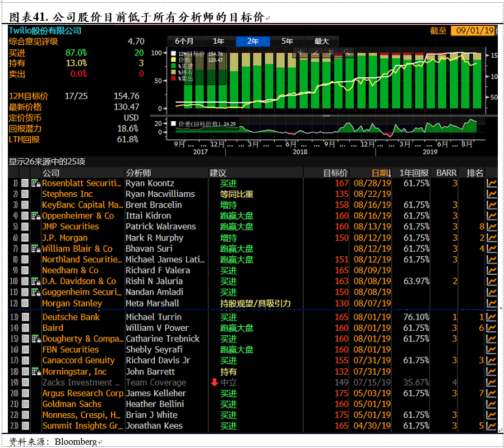The image size is (504, 448).
Task: Select the Morgan Stanley firm name
Action: click(x=72, y=303)
